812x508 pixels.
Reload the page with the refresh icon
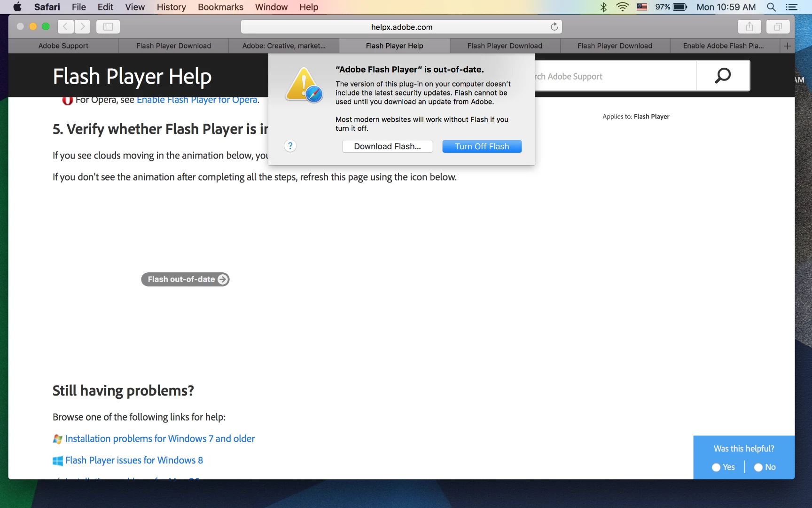(x=554, y=27)
